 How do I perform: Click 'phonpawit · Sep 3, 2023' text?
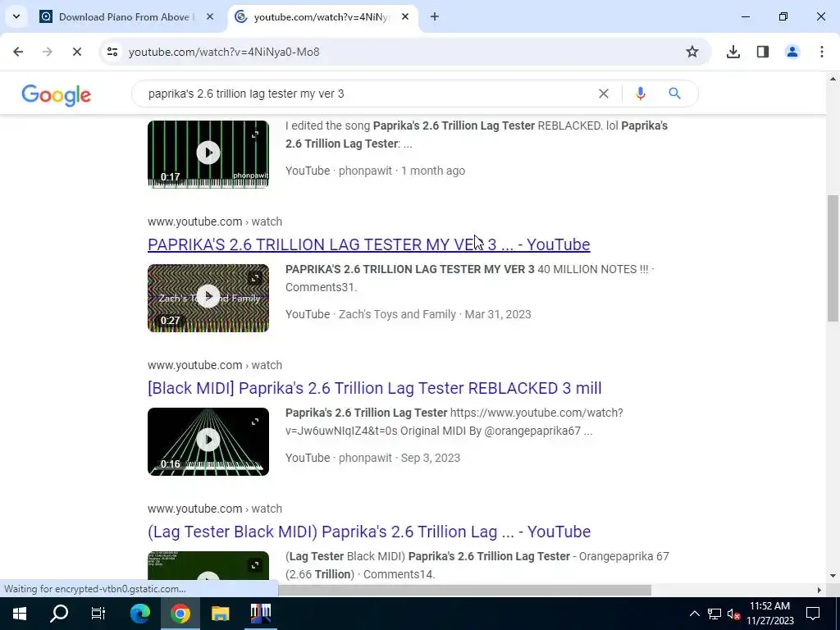[399, 458]
